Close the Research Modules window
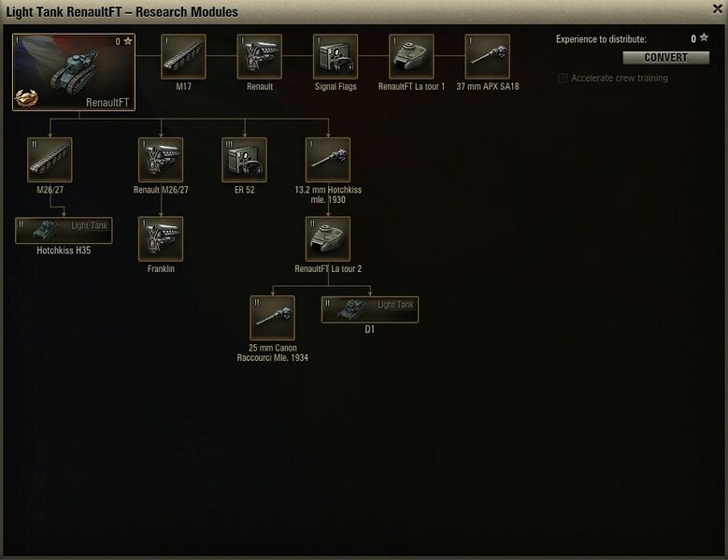The height and width of the screenshot is (560, 728). 718,8
